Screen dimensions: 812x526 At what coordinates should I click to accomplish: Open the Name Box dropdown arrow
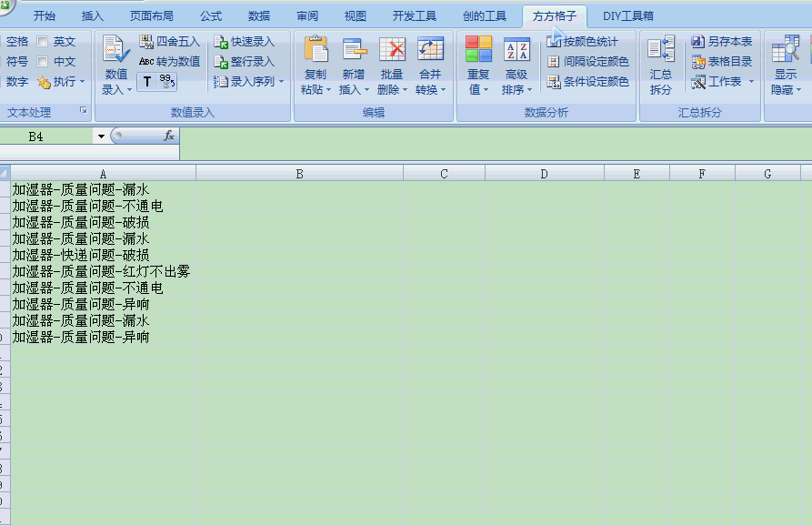coord(101,137)
